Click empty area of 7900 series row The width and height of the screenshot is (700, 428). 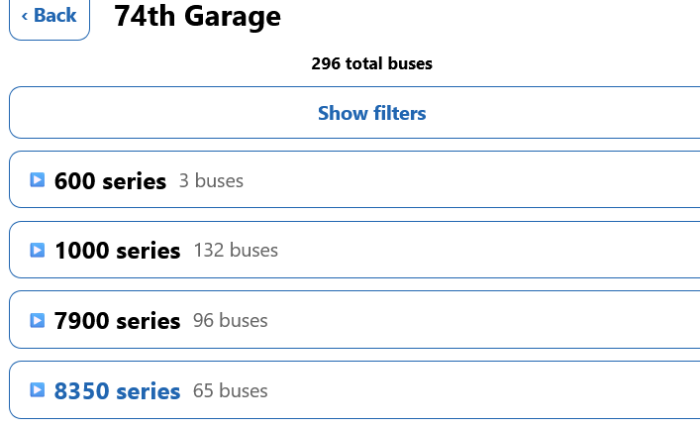(x=482, y=320)
